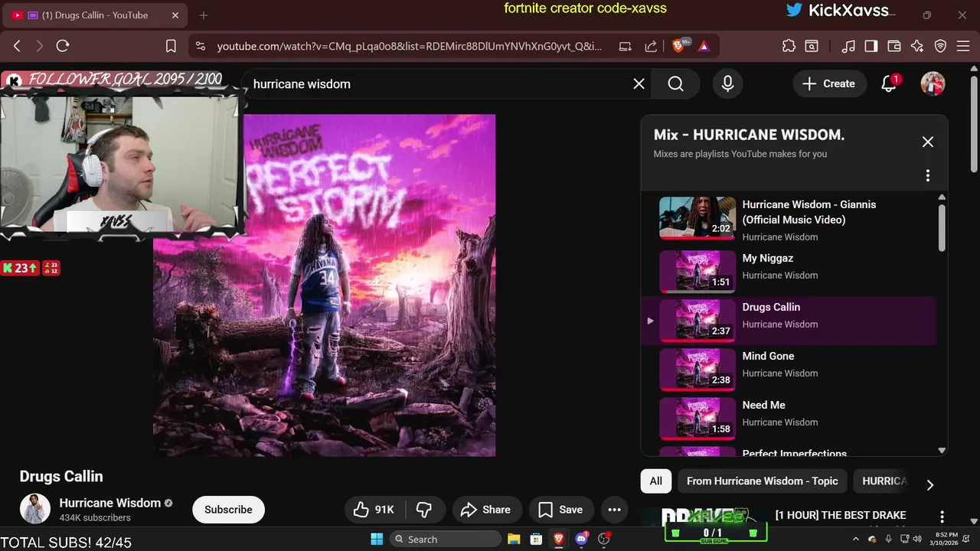Viewport: 980px width, 551px height.
Task: Open the Brave main hamburger menu
Action: pyautogui.click(x=963, y=46)
